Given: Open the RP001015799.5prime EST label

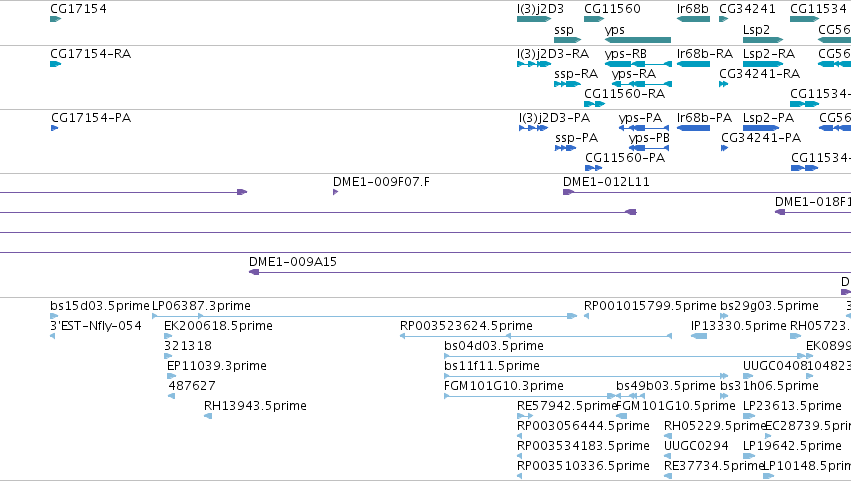Looking at the screenshot, I should point(650,306).
